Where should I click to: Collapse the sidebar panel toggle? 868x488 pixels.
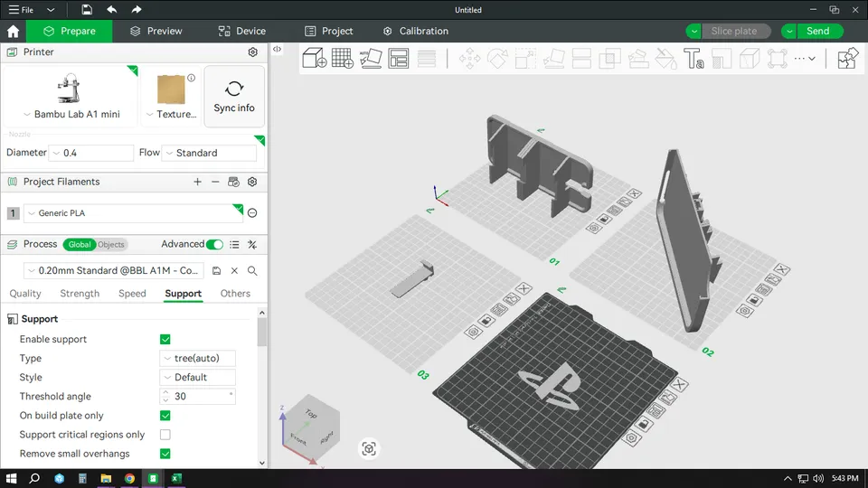(277, 49)
